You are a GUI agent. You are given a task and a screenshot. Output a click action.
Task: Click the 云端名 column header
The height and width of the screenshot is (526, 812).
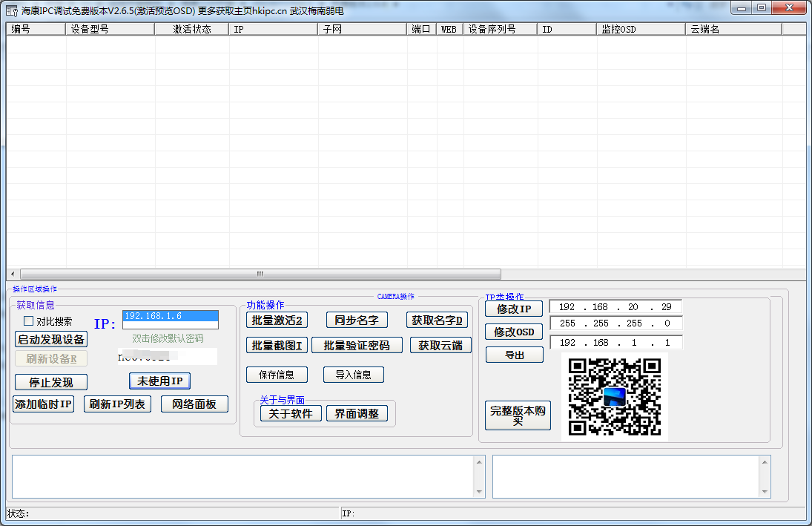click(734, 29)
